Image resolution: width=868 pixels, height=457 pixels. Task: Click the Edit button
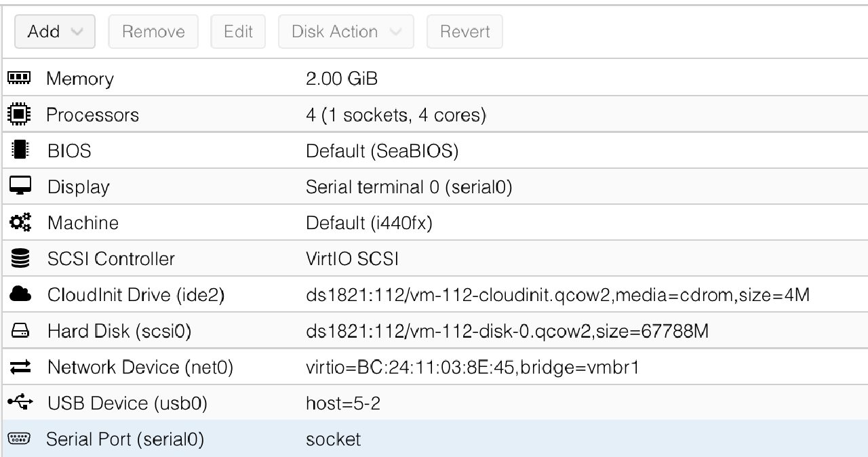click(238, 32)
